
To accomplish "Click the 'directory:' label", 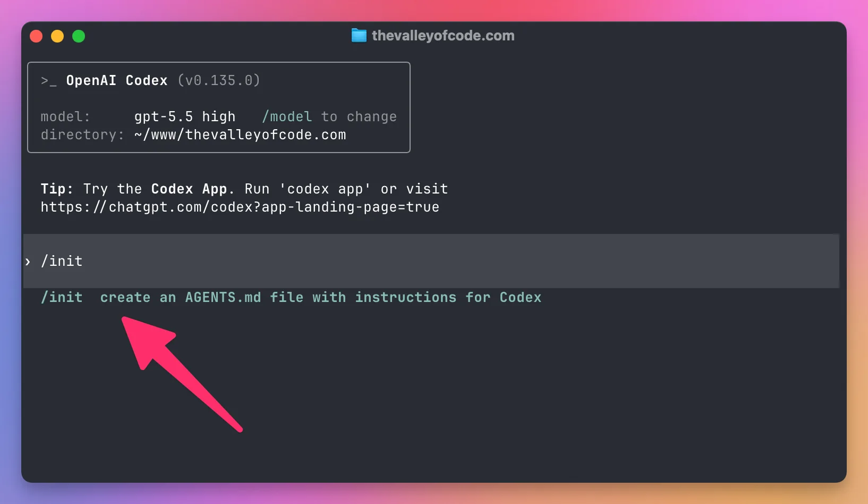I will click(x=82, y=135).
